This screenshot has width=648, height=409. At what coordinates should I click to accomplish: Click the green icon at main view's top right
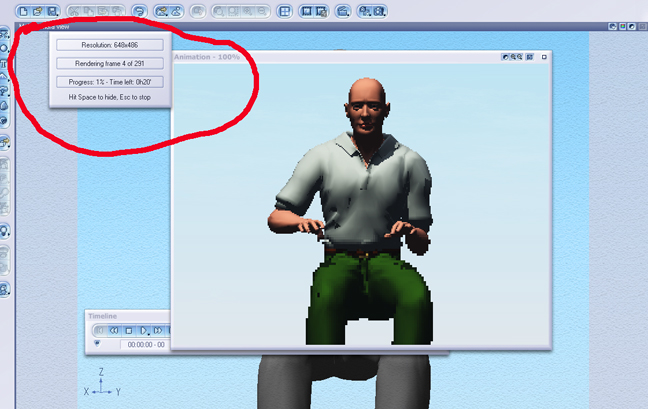(x=622, y=26)
